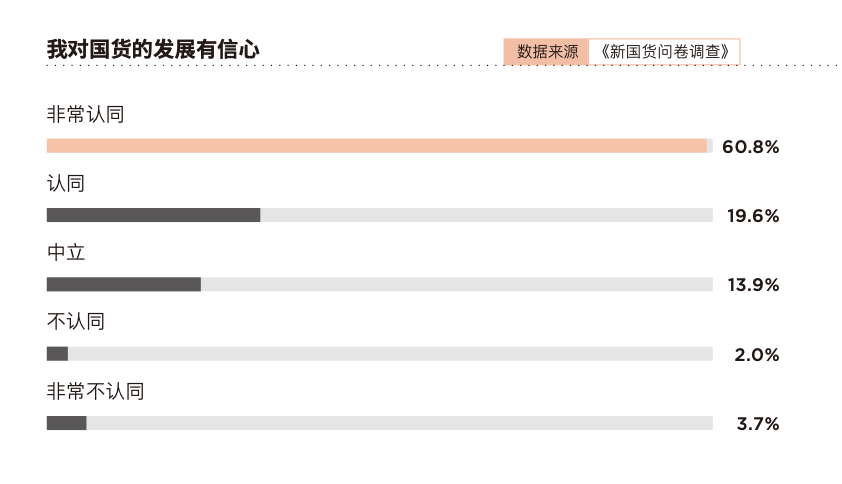
Task: Click the 2.0% value
Action: click(756, 355)
